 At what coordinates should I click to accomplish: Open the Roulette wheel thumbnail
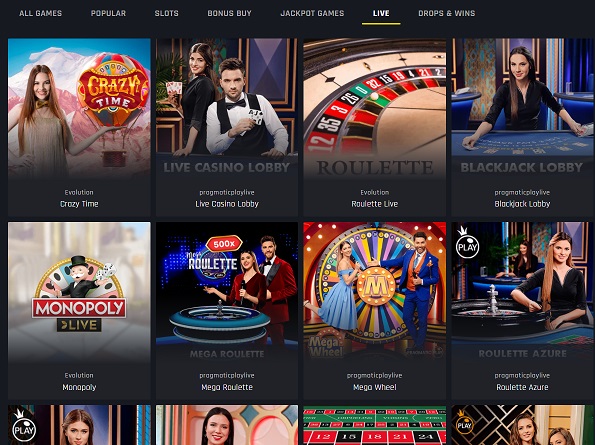coord(375,108)
